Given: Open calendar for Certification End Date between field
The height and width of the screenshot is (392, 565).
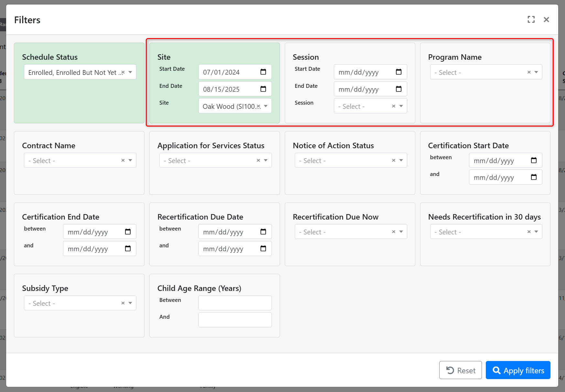Looking at the screenshot, I should click(128, 232).
